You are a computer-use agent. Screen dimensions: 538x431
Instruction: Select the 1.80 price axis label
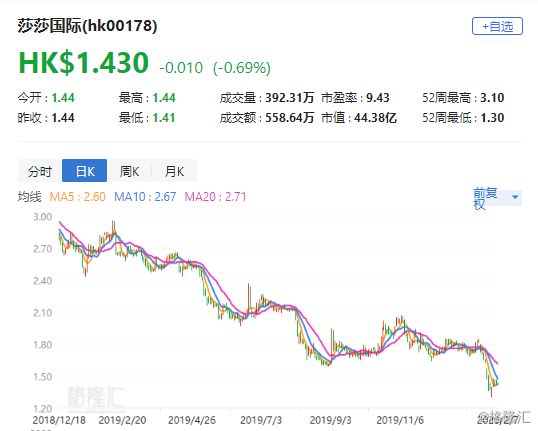pos(42,345)
